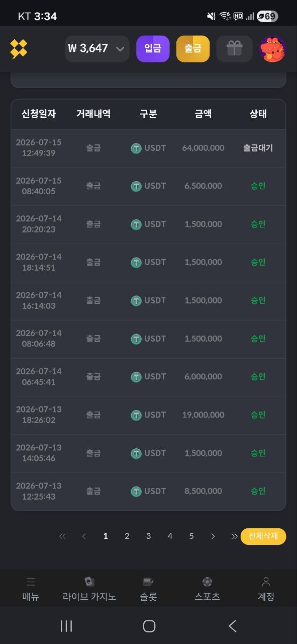This screenshot has width=297, height=644.
Task: Tap the purple 입금 button
Action: pos(153,49)
